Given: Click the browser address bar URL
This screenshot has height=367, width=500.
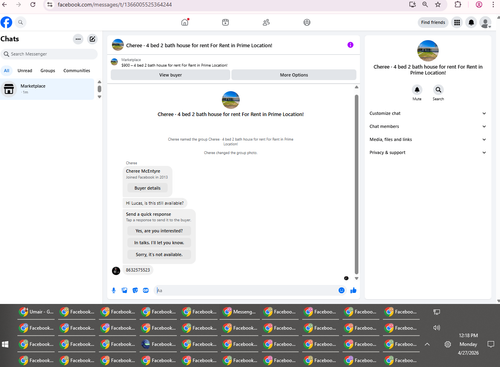Looking at the screenshot, I should (115, 5).
